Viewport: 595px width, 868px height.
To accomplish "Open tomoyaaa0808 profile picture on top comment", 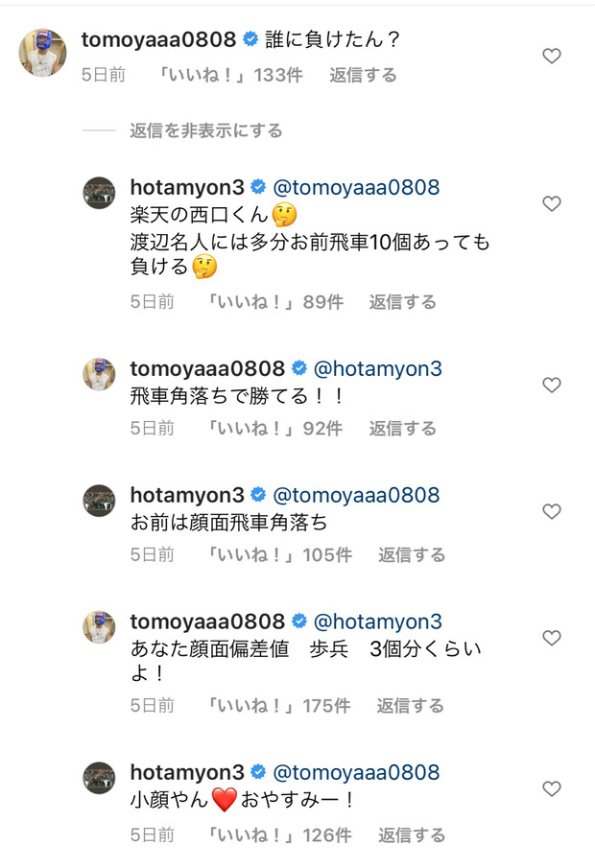I will pos(42,53).
